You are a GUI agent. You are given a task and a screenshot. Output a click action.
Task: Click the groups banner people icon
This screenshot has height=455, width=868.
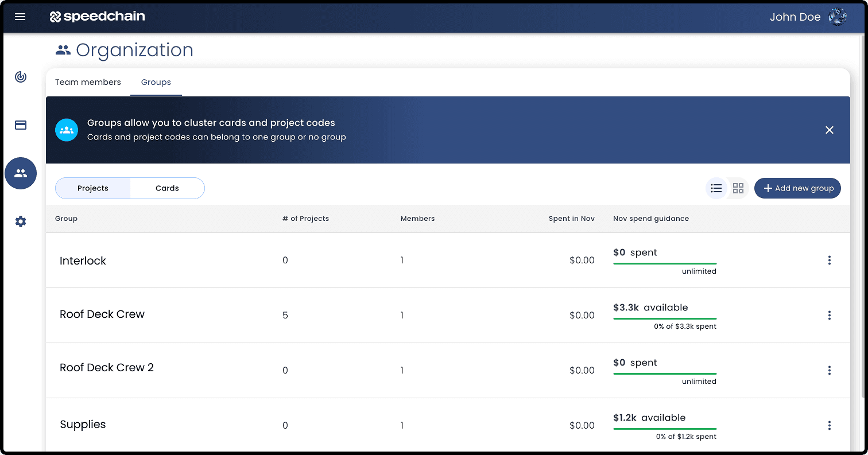coord(67,130)
